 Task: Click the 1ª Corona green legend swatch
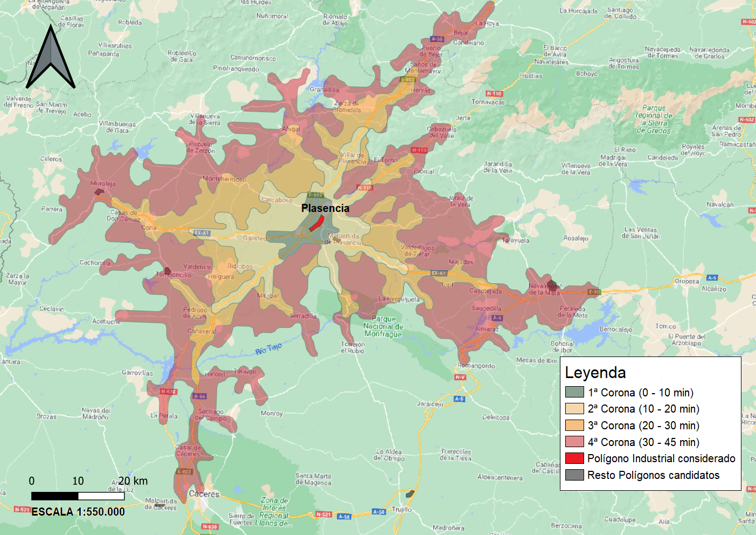point(574,392)
